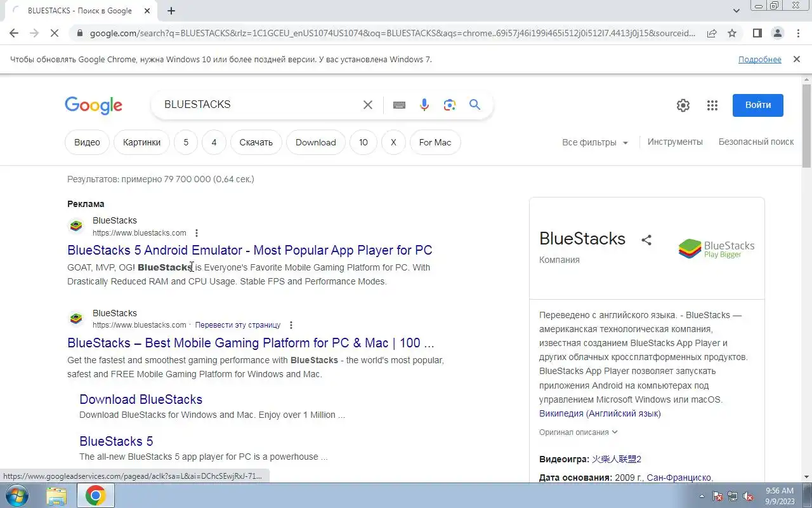Click the Chrome address bar URL
812x508 pixels.
[392, 33]
